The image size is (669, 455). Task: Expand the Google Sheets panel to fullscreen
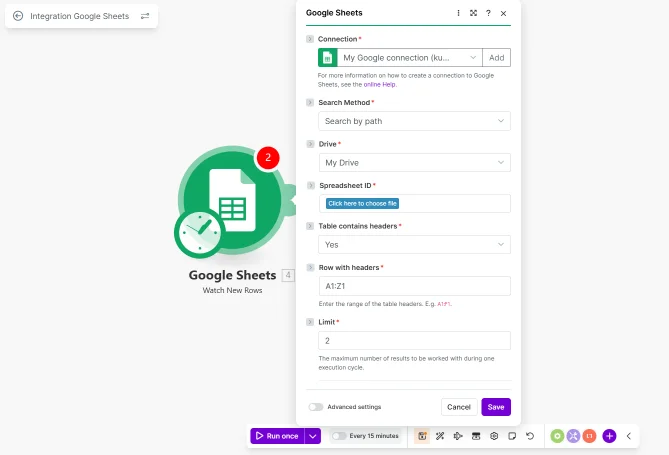point(473,13)
